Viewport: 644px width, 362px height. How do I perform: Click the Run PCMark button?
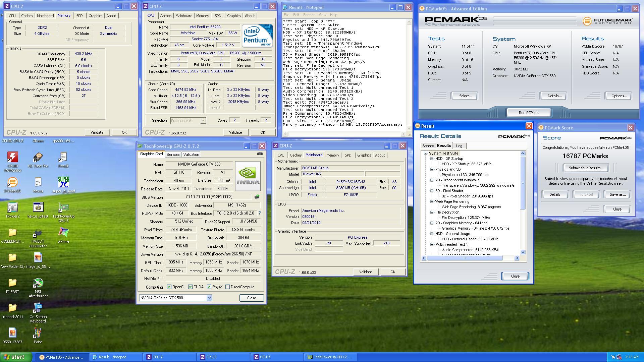click(x=528, y=113)
